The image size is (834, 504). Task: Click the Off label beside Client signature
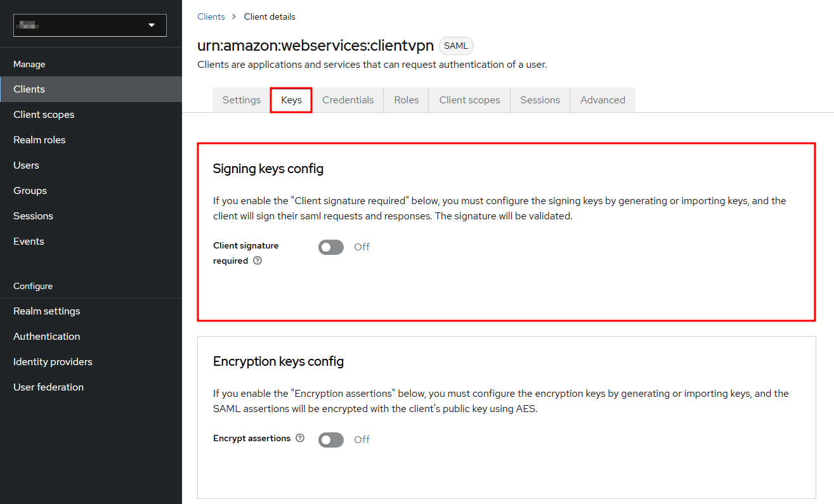pos(362,247)
